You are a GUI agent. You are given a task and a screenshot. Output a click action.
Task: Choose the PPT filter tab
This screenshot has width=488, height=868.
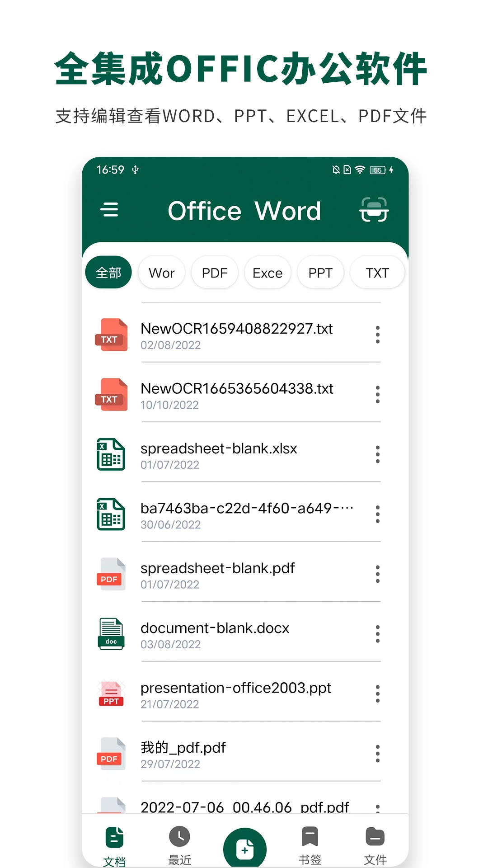[x=320, y=273]
